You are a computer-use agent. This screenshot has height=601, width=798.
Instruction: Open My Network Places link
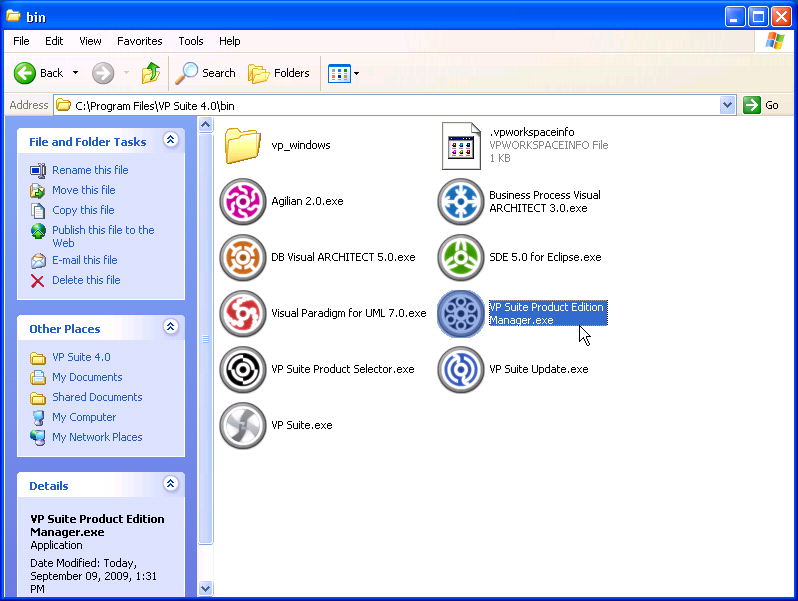point(97,437)
